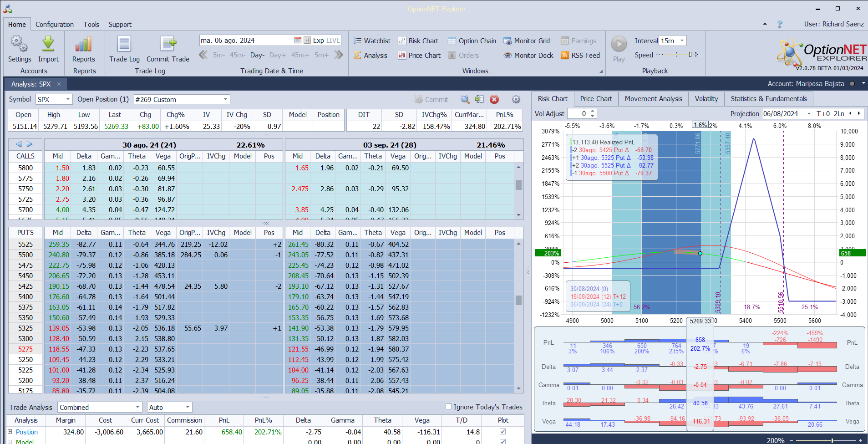Open the Monitor Dock eye window
Image resolution: width=868 pixels, height=444 pixels.
click(x=528, y=55)
